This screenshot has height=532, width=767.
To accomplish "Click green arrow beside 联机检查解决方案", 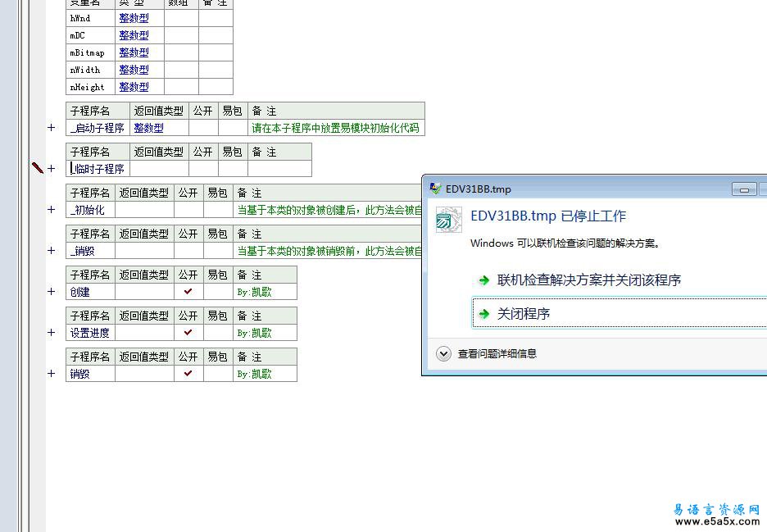I will click(x=483, y=280).
